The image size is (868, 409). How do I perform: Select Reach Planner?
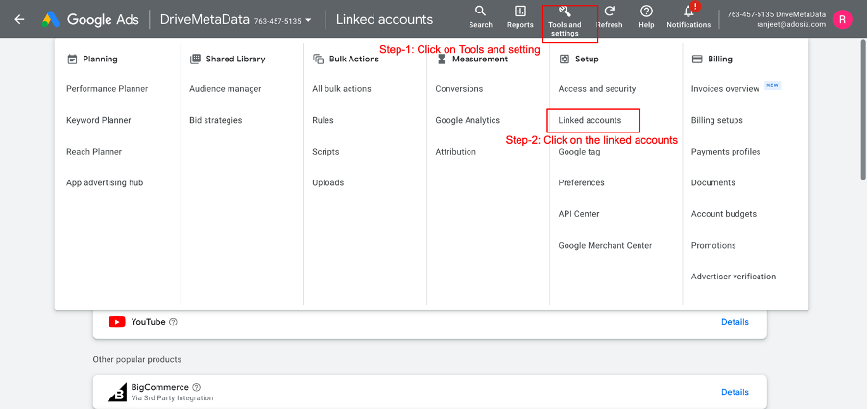(x=94, y=152)
